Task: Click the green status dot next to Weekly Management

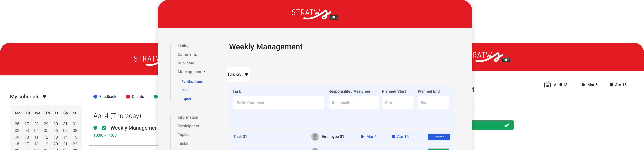Action: click(95, 128)
